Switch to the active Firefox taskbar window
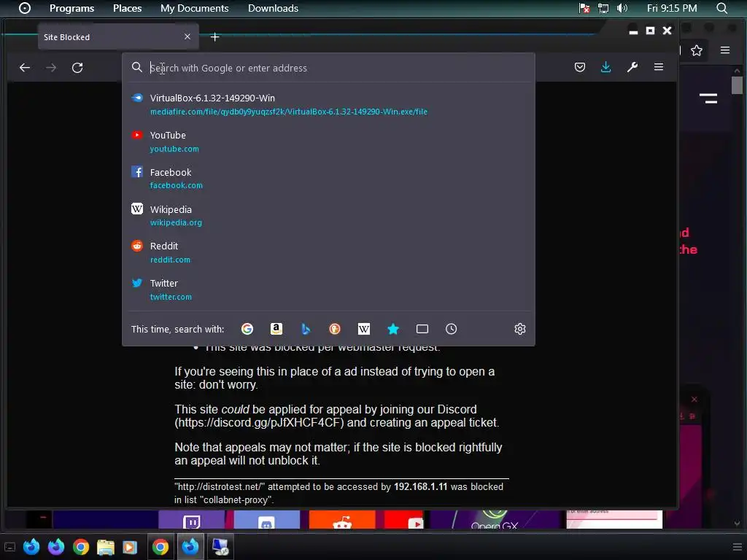This screenshot has width=747, height=560. 190,547
